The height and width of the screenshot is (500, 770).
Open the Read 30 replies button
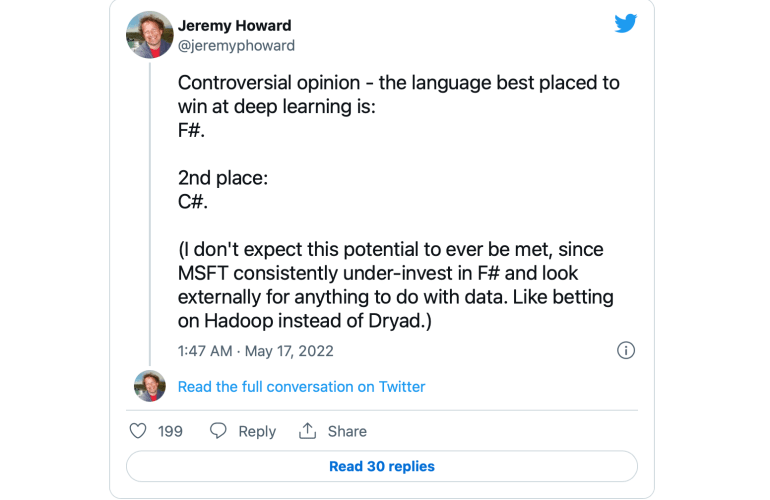pyautogui.click(x=382, y=466)
